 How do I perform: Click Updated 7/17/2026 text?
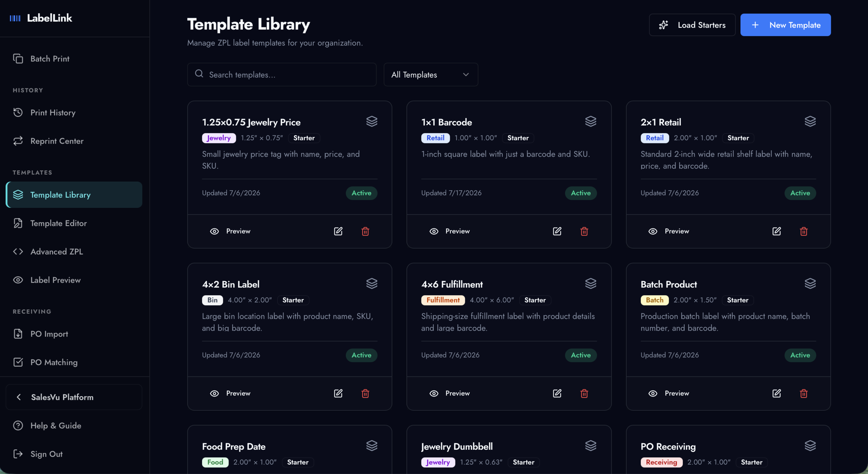[x=451, y=193]
